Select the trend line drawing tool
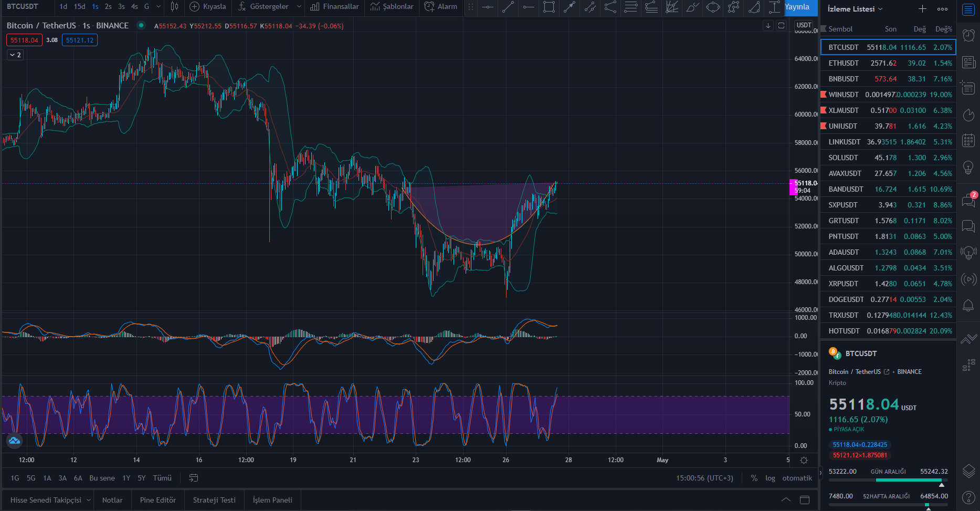This screenshot has width=980, height=511. click(508, 7)
